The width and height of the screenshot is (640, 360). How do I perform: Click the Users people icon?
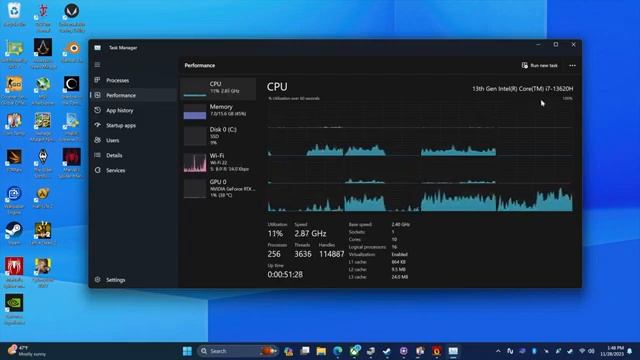point(98,140)
